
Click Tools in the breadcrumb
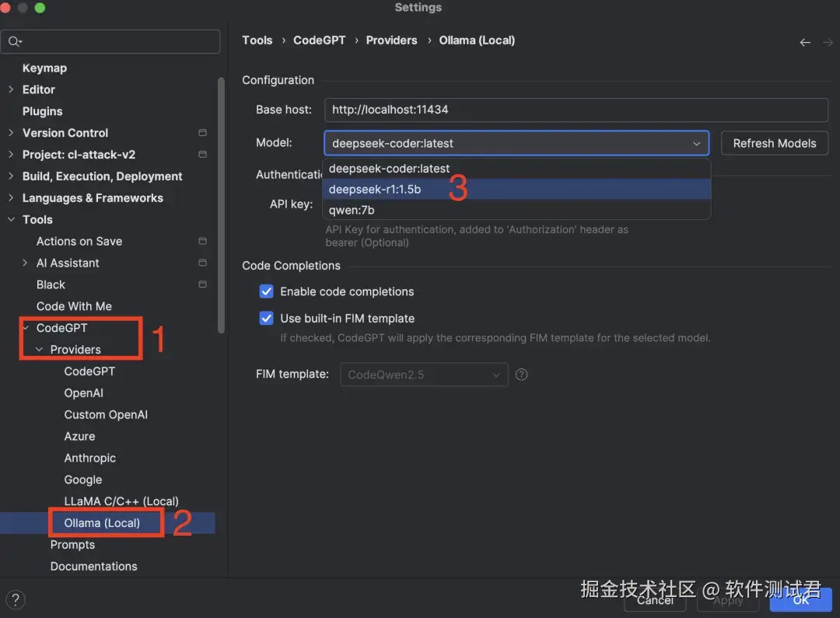click(257, 40)
